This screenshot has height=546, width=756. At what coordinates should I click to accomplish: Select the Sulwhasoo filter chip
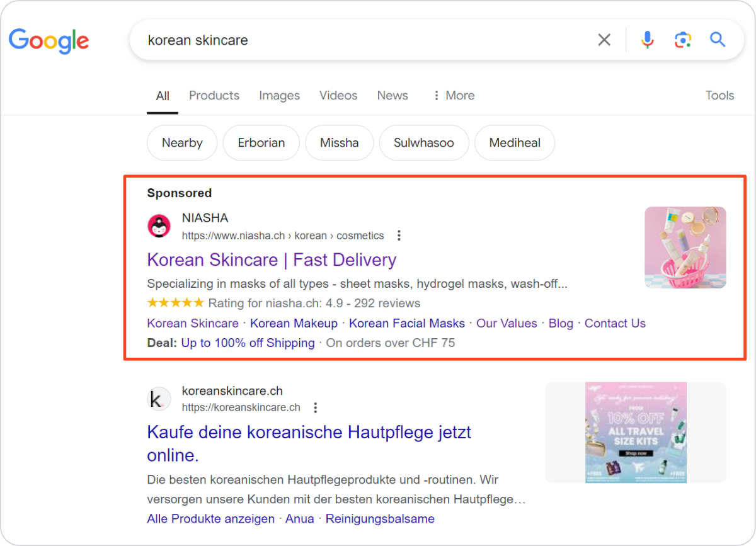424,143
